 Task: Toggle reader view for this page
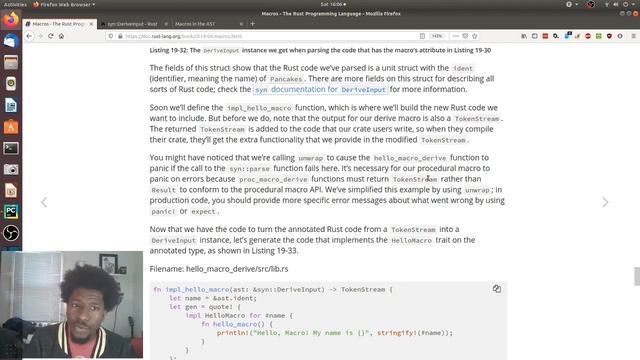pyautogui.click(x=422, y=36)
